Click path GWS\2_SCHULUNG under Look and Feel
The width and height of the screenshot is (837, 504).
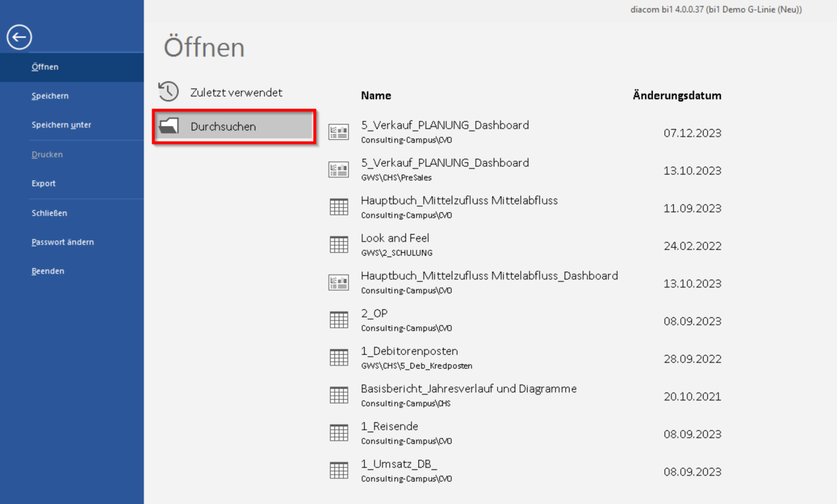tap(397, 252)
